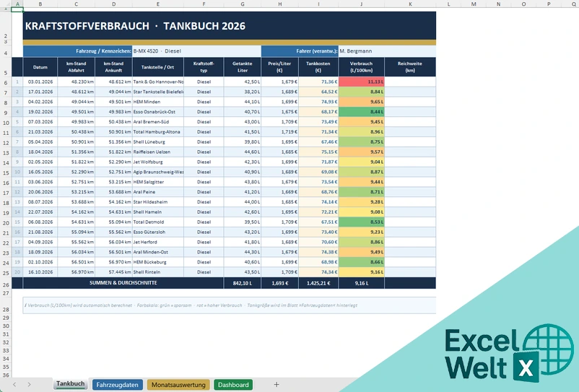Click the Verbrauch note cell in row 28
579x392 pixels.
click(x=229, y=305)
